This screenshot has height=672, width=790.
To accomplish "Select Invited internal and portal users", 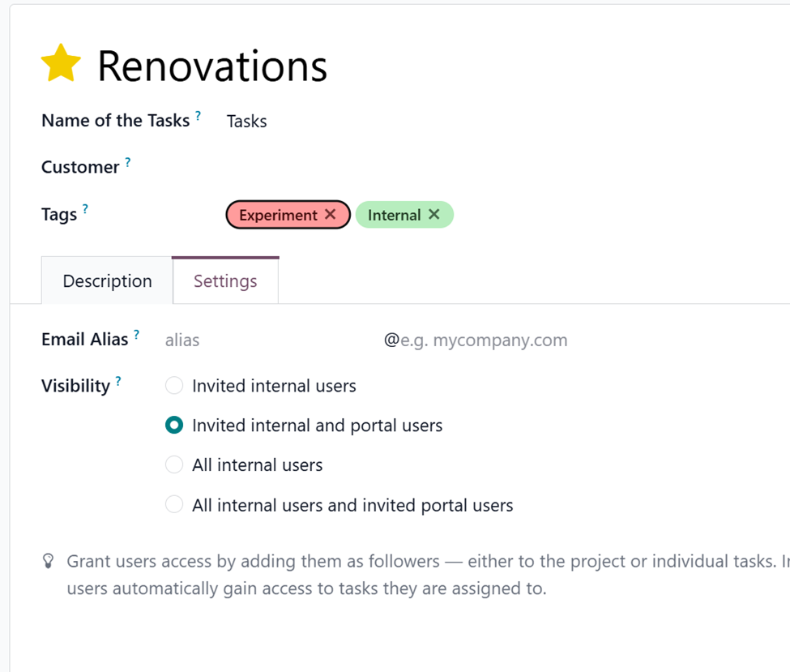I will pos(174,426).
